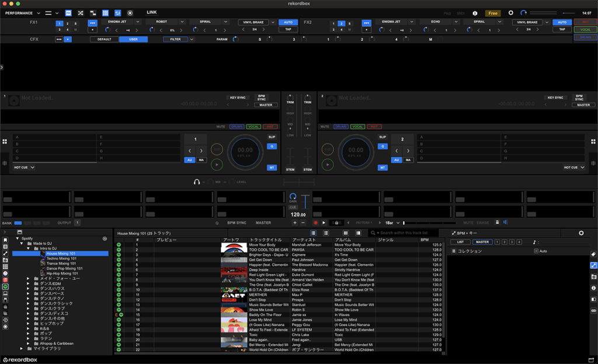
Task: Switch track list to artwork list view icon
Action: tap(326, 233)
